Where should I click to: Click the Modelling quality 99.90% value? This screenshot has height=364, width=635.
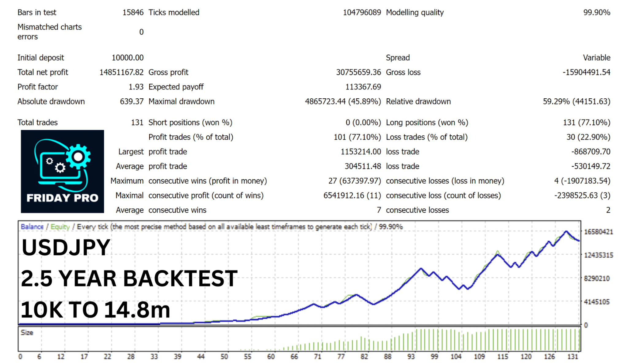click(596, 13)
